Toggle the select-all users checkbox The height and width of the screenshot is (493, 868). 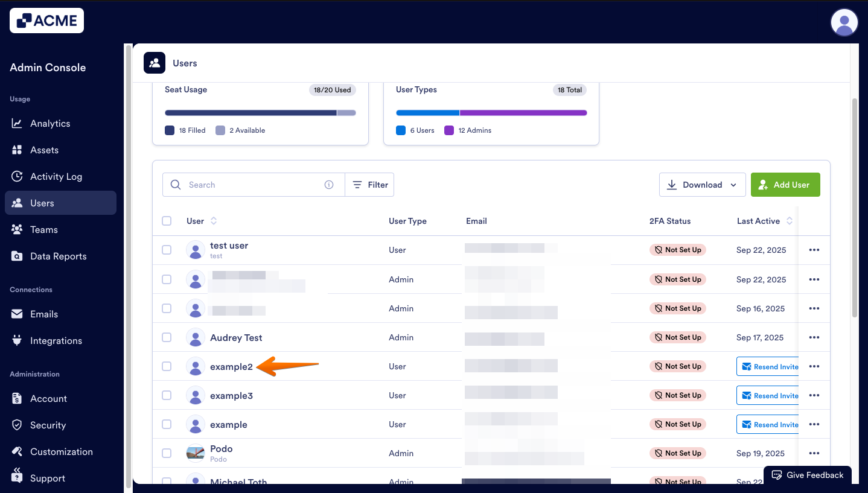tap(167, 221)
